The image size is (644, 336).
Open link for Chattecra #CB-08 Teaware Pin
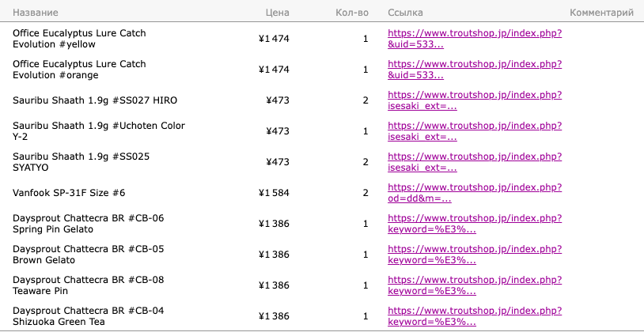click(475, 285)
